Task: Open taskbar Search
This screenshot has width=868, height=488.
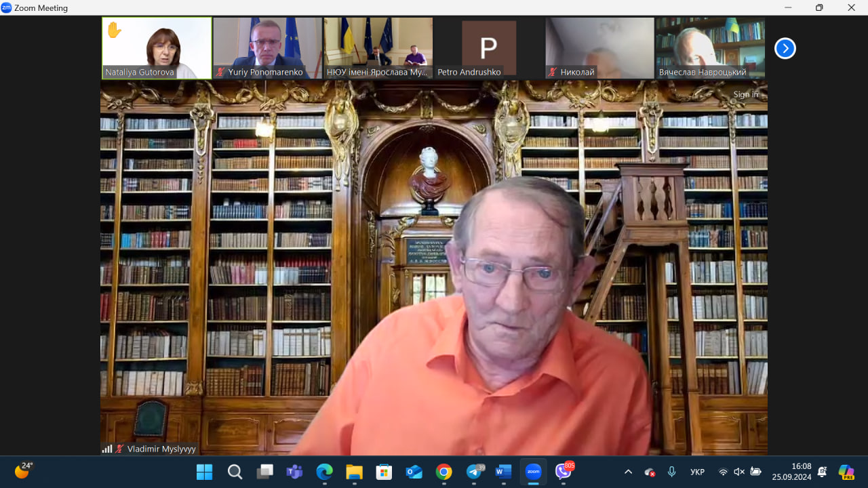Action: click(235, 472)
